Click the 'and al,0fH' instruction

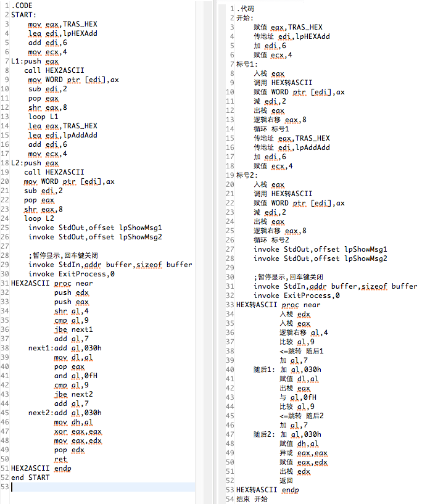point(75,376)
